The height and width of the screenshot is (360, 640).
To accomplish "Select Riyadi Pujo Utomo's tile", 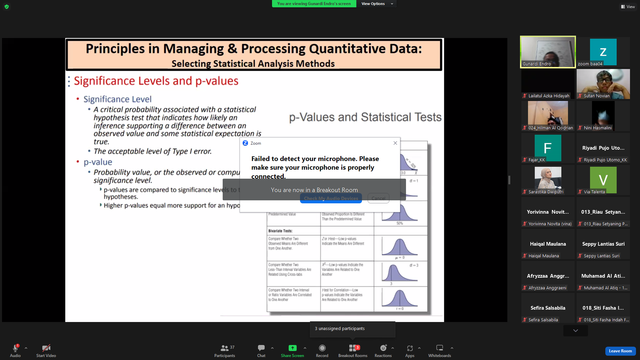I will [603, 148].
